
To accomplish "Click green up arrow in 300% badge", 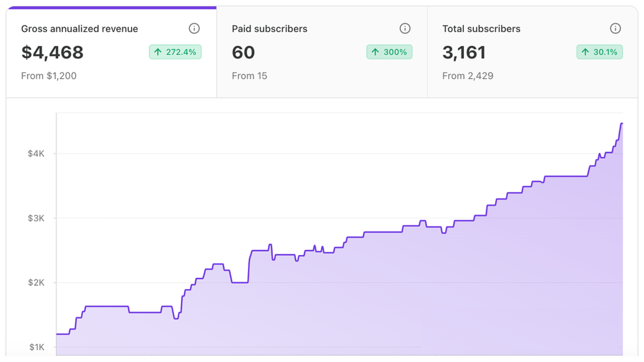I will click(x=375, y=52).
